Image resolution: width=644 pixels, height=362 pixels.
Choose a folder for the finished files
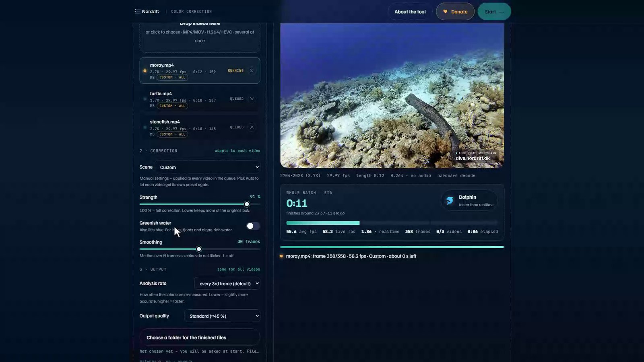(x=200, y=337)
